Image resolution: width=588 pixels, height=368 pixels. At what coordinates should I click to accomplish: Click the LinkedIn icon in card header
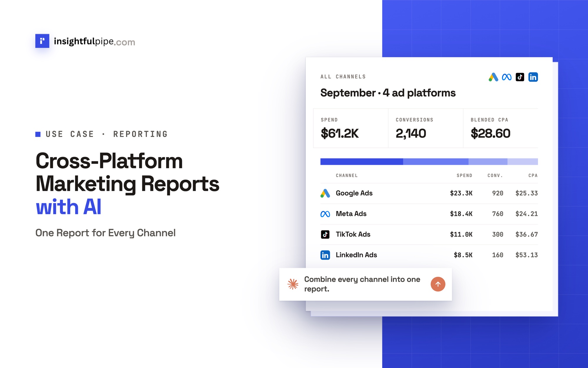click(x=533, y=77)
